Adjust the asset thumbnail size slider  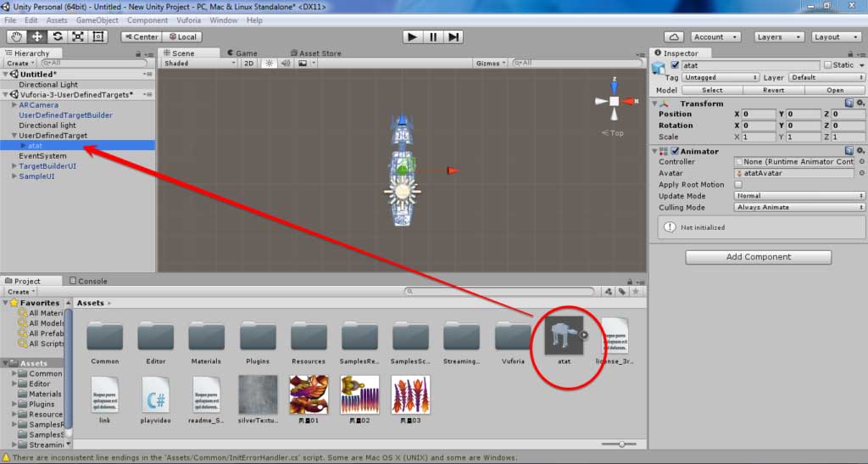[x=619, y=444]
